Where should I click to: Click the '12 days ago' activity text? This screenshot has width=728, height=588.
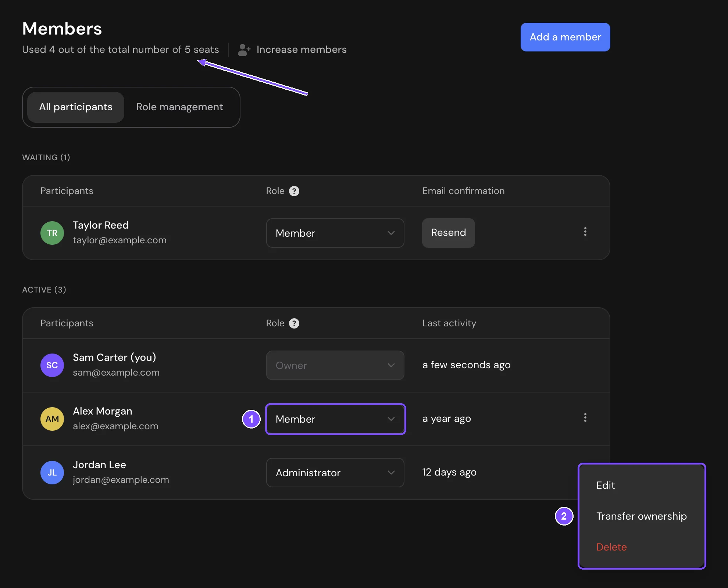pyautogui.click(x=449, y=472)
